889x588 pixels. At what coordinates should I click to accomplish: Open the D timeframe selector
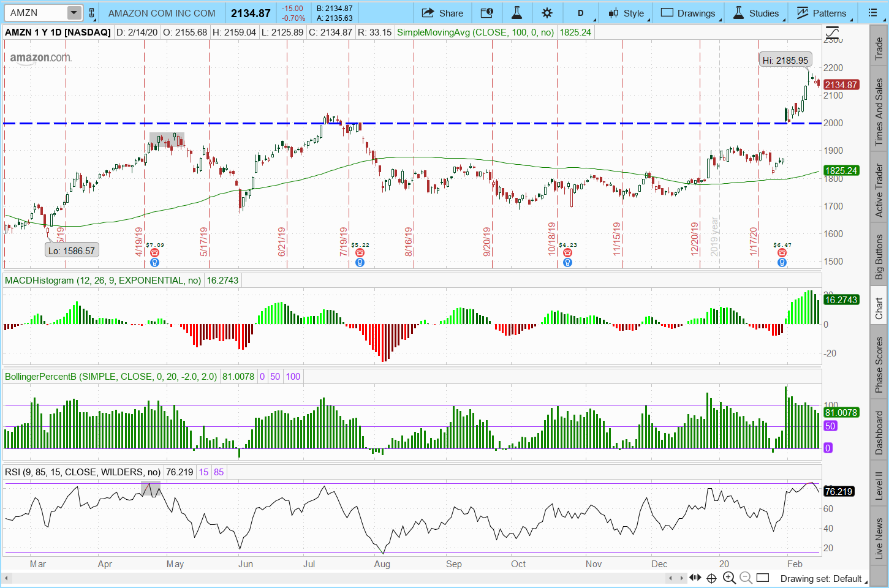pyautogui.click(x=580, y=13)
